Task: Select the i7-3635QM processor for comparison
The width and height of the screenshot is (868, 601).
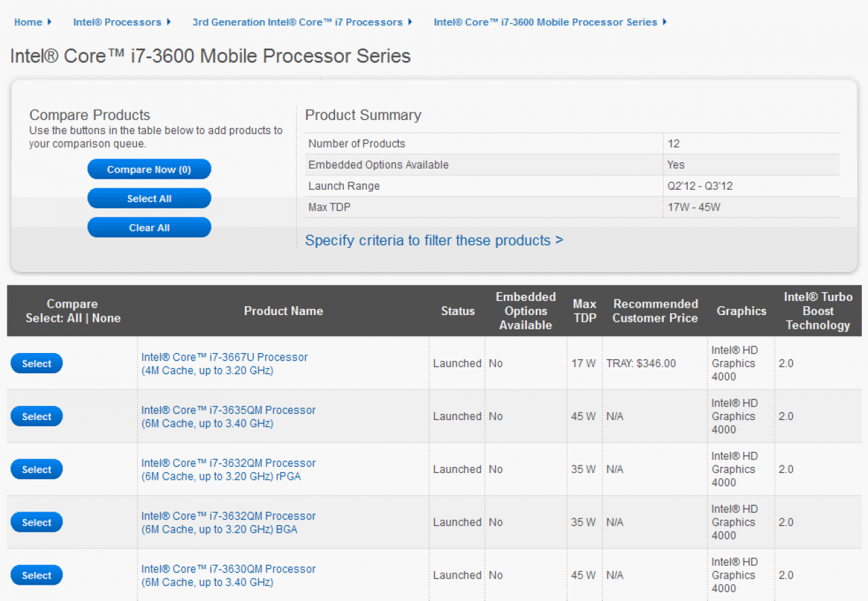Action: (37, 417)
